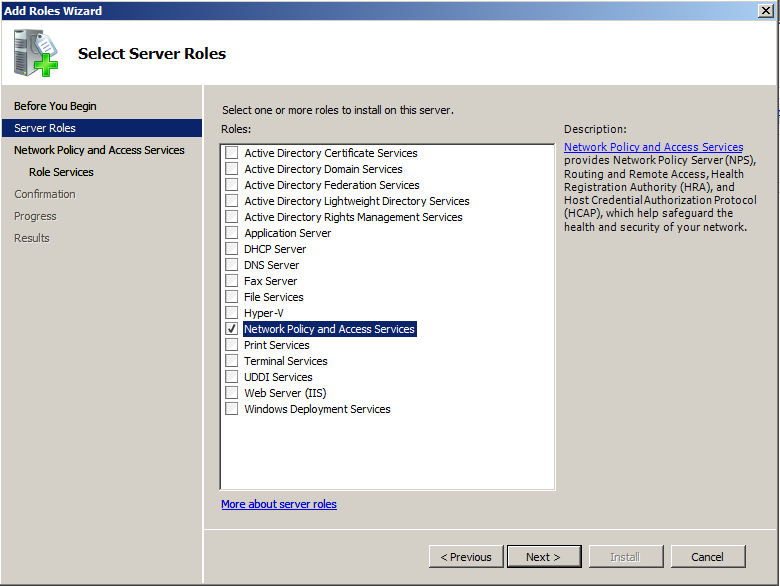Select Server Roles step in sidebar
Screen dimensions: 780x586
tap(101, 128)
